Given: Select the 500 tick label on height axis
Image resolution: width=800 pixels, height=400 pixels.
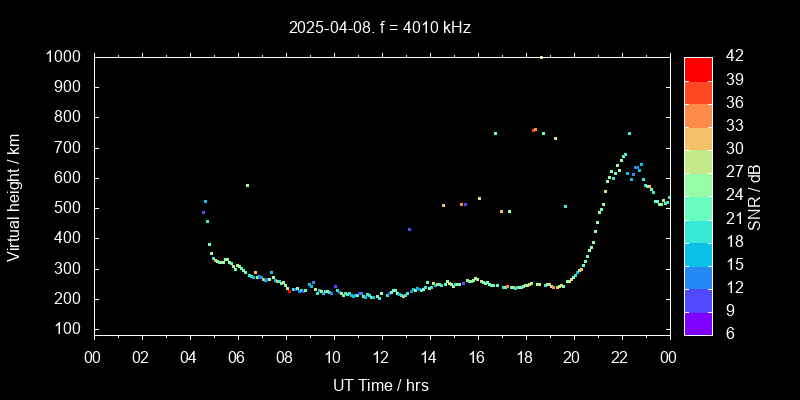Looking at the screenshot, I should pos(70,208).
